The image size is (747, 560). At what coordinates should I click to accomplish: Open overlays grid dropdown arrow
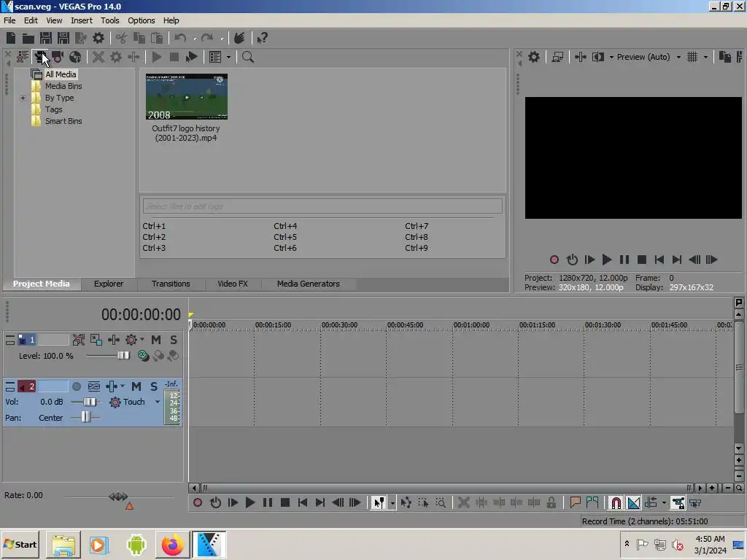pyautogui.click(x=705, y=57)
